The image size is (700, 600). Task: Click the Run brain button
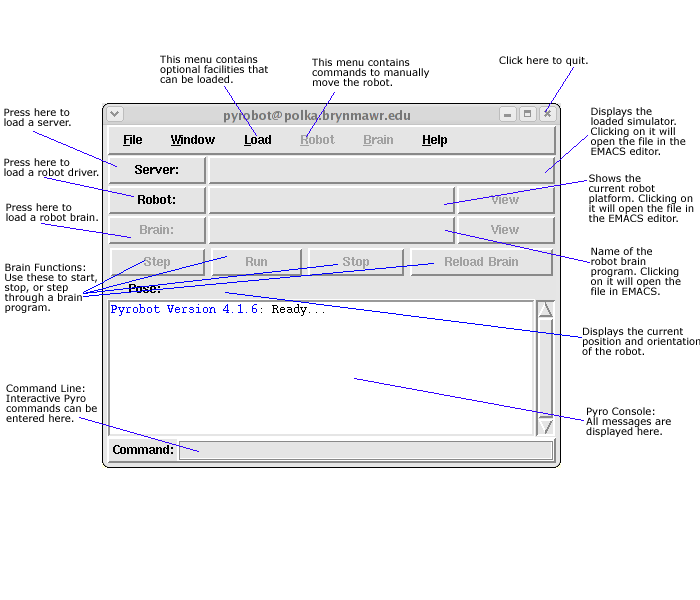click(x=256, y=262)
